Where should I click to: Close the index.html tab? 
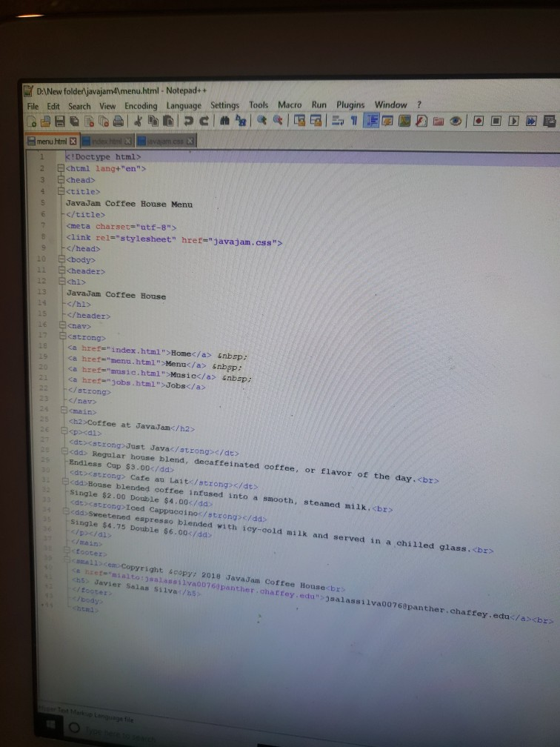pos(127,141)
